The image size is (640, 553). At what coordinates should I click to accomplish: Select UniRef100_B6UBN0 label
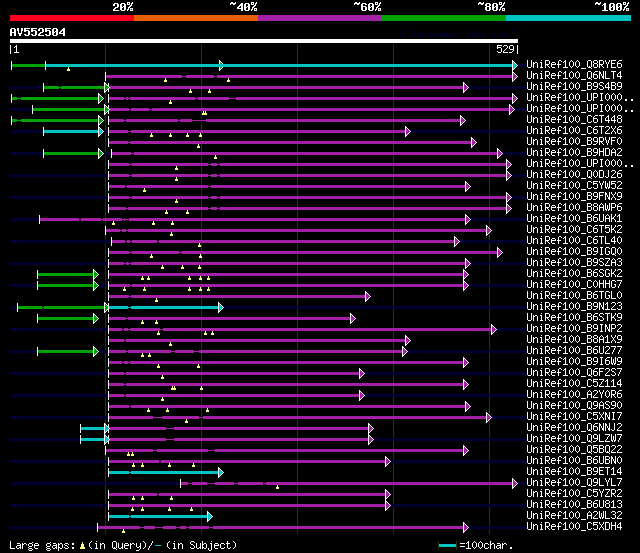point(574,461)
